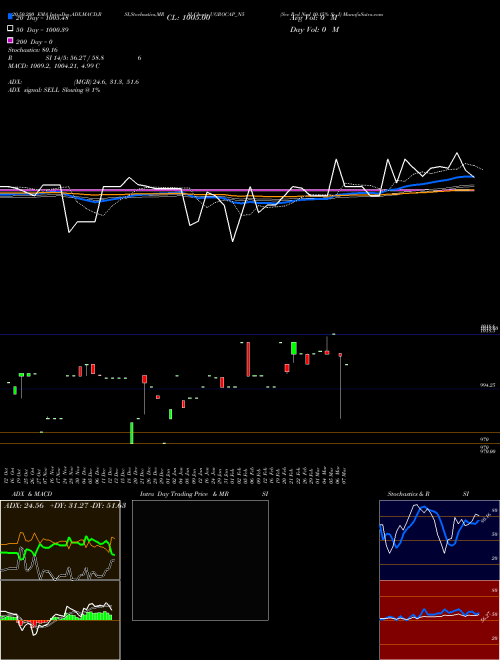Click the 'Avg Vol: 0 M' label
The height and width of the screenshot is (660, 500).
(314, 19)
